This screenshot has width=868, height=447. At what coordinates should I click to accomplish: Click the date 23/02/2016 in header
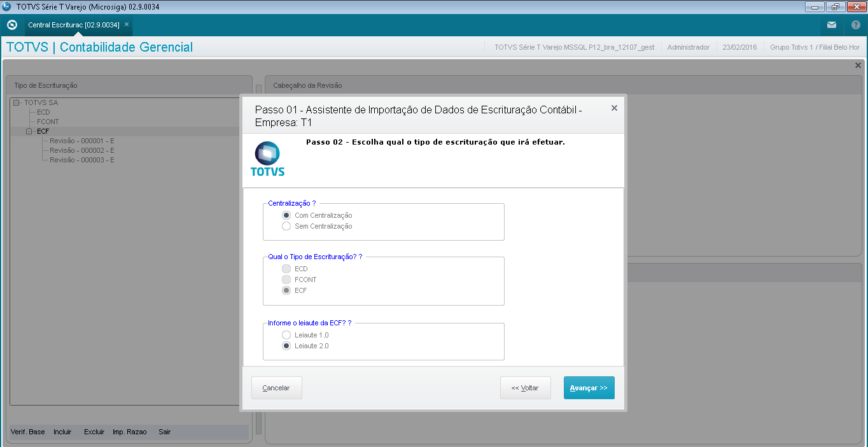tap(740, 47)
